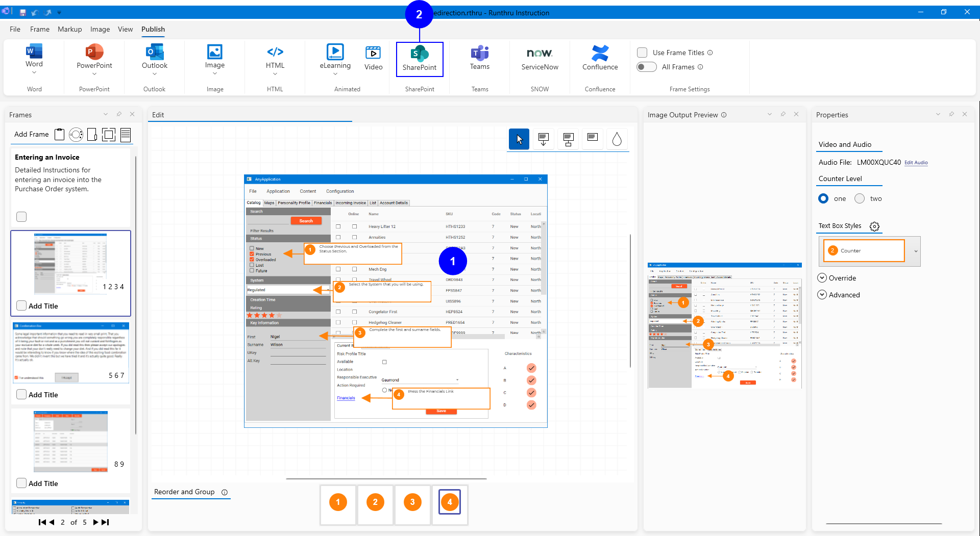Toggle the All Frames switch
The width and height of the screenshot is (980, 536).
coord(647,67)
